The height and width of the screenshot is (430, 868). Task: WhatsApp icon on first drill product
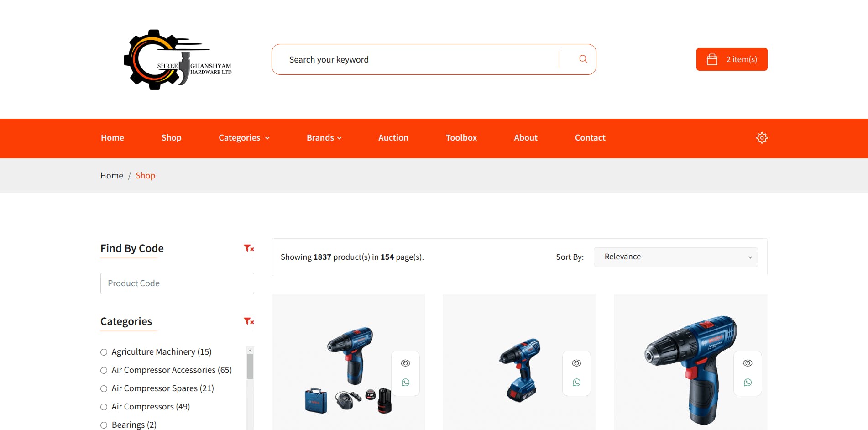[x=405, y=383]
